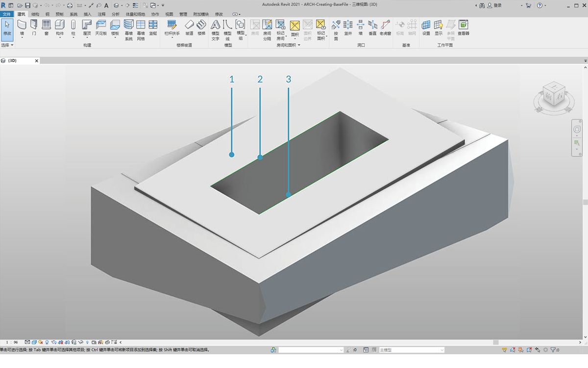This screenshot has width=588, height=368.
Task: Open the 模型组 model group tool
Action: [x=241, y=30]
